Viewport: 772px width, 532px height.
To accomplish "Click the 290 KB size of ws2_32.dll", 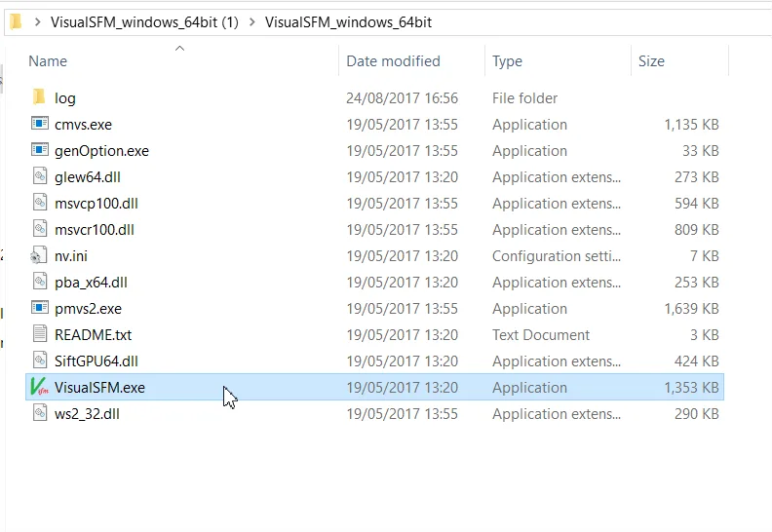I will coord(697,414).
